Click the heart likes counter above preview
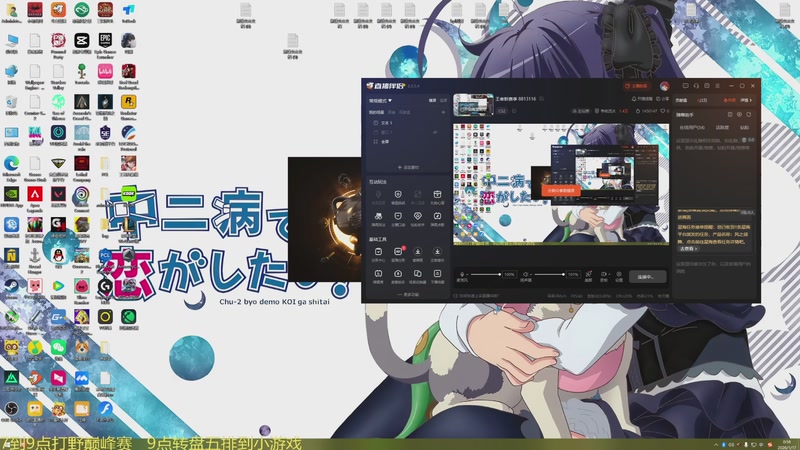 coord(664,111)
